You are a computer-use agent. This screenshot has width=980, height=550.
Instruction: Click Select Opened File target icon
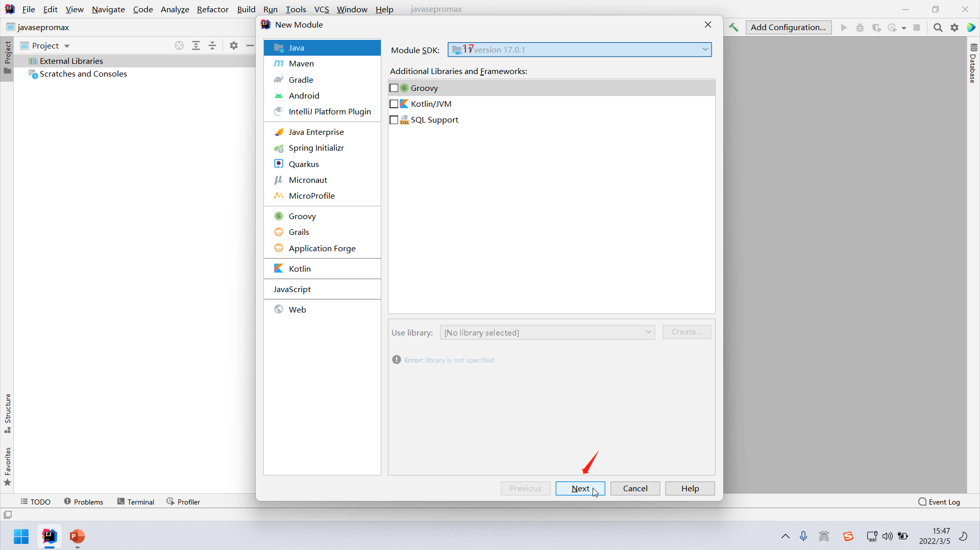pyautogui.click(x=179, y=45)
